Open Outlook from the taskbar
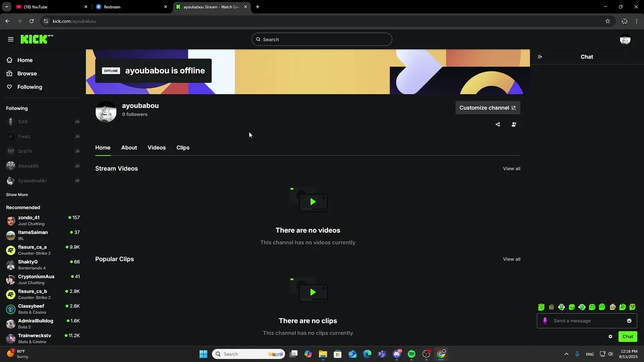This screenshot has width=644, height=362. point(353,354)
